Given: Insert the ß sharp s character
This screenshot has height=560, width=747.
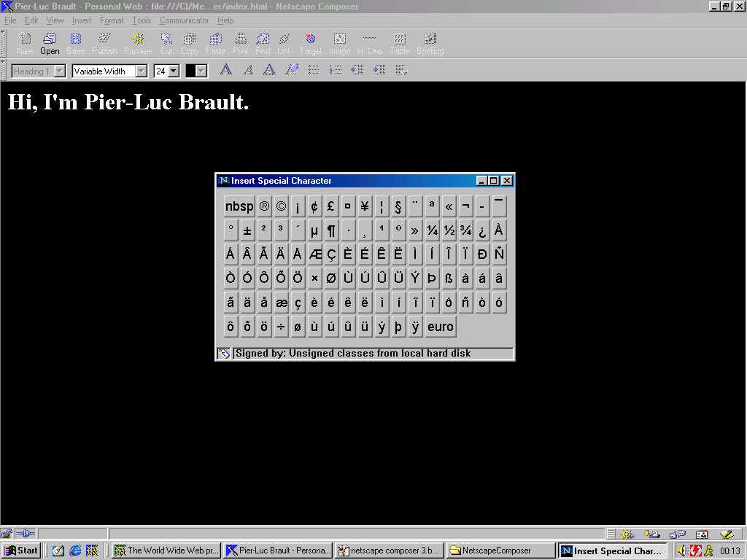Looking at the screenshot, I should pyautogui.click(x=449, y=279).
